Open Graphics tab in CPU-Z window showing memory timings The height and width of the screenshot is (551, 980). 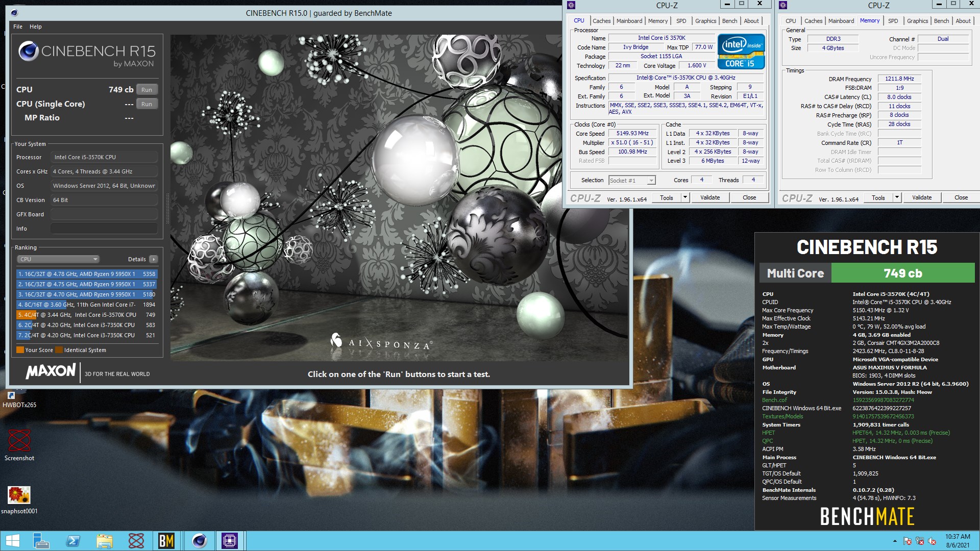click(917, 21)
